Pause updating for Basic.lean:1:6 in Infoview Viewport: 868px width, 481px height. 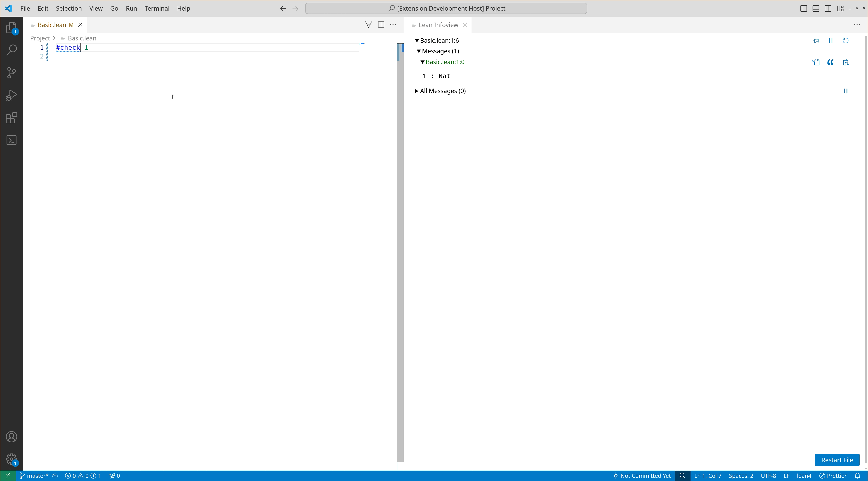point(831,40)
